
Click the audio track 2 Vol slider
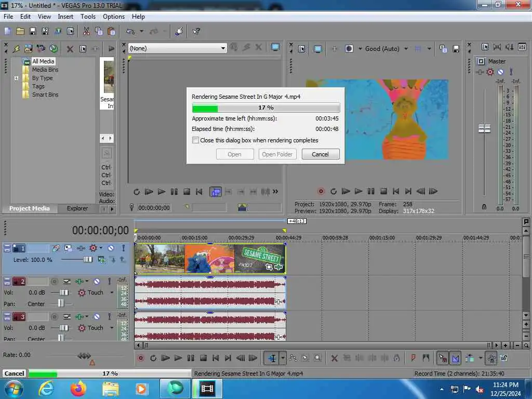[x=64, y=292]
